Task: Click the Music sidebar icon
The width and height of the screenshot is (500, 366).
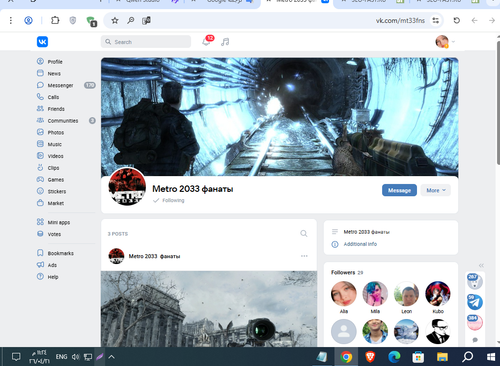Action: coord(40,144)
